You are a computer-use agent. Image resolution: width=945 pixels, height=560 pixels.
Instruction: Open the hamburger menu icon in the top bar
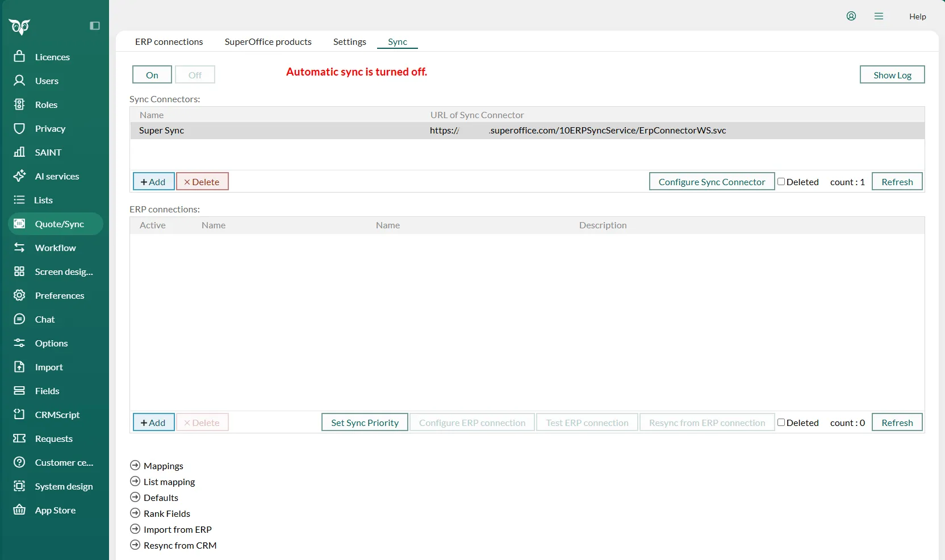(x=879, y=16)
